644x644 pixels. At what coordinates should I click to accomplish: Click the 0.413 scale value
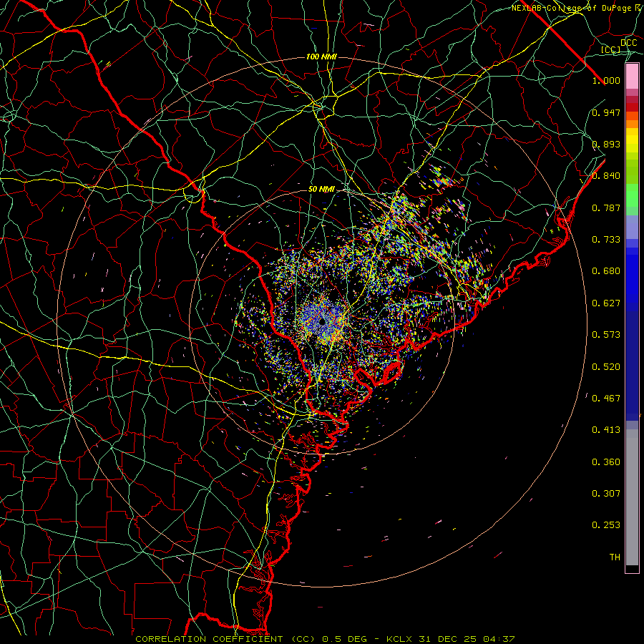(x=606, y=430)
